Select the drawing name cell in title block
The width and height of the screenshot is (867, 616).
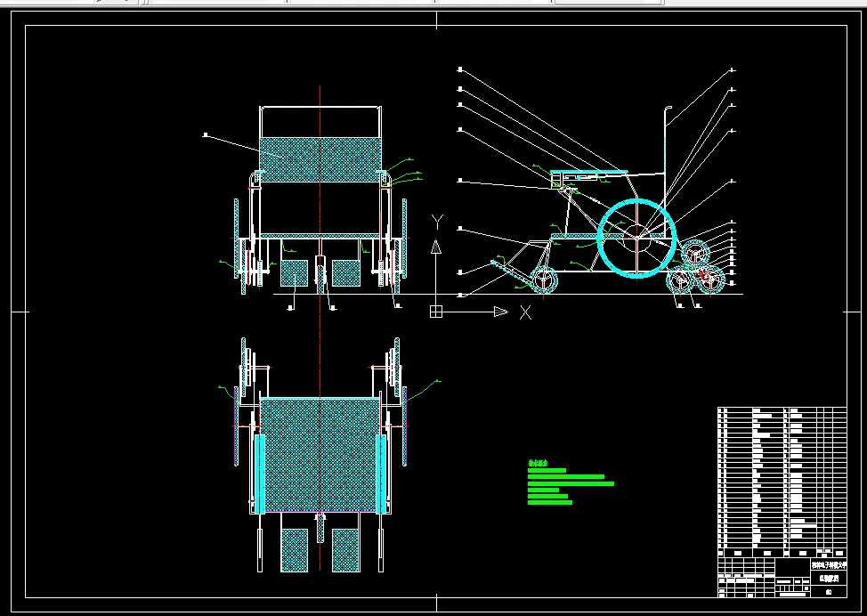829,579
